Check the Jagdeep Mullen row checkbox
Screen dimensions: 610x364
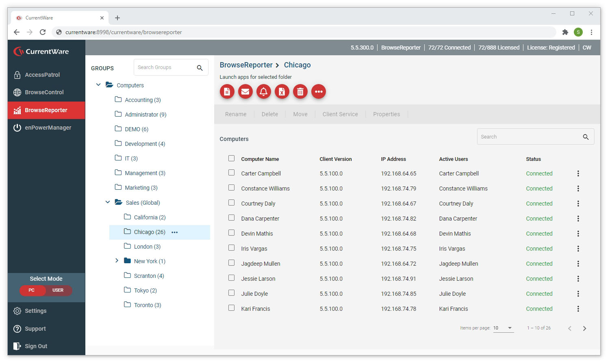[232, 263]
